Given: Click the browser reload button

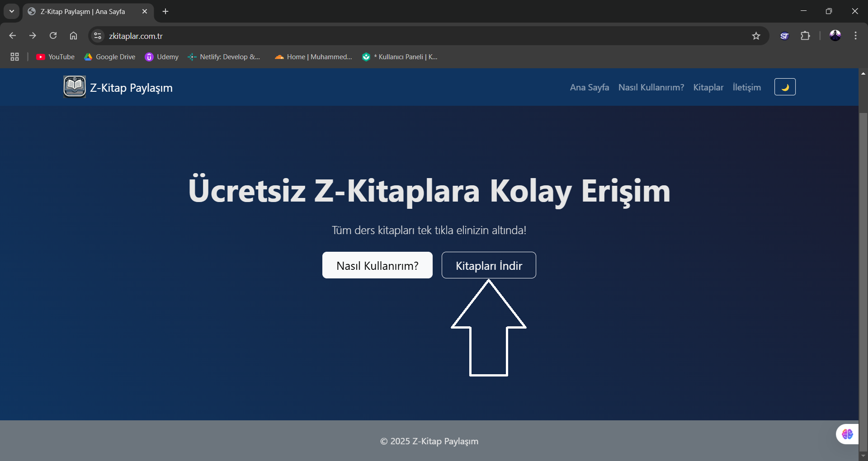Looking at the screenshot, I should pyautogui.click(x=53, y=36).
